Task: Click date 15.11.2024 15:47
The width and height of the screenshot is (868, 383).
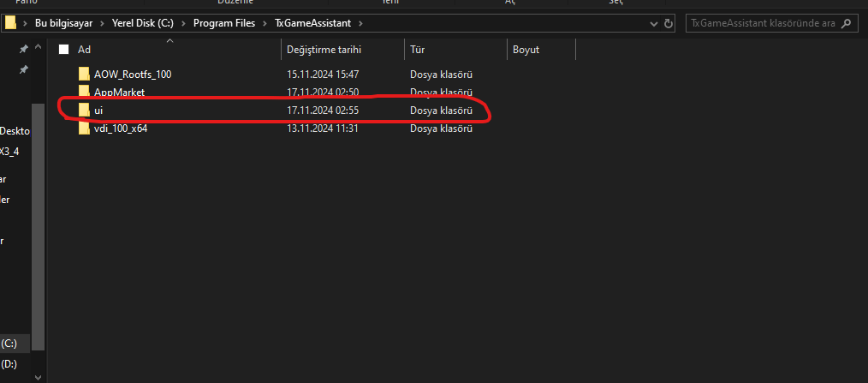Action: [x=323, y=75]
